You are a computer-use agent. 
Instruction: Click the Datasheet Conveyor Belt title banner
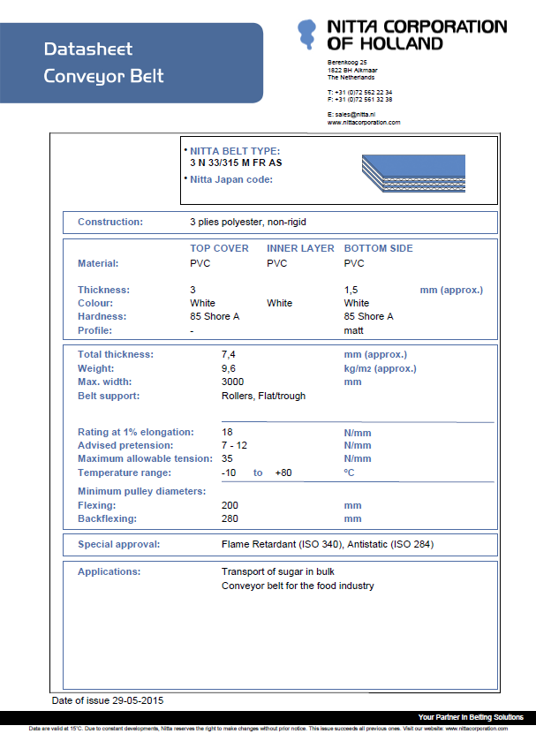pos(131,63)
